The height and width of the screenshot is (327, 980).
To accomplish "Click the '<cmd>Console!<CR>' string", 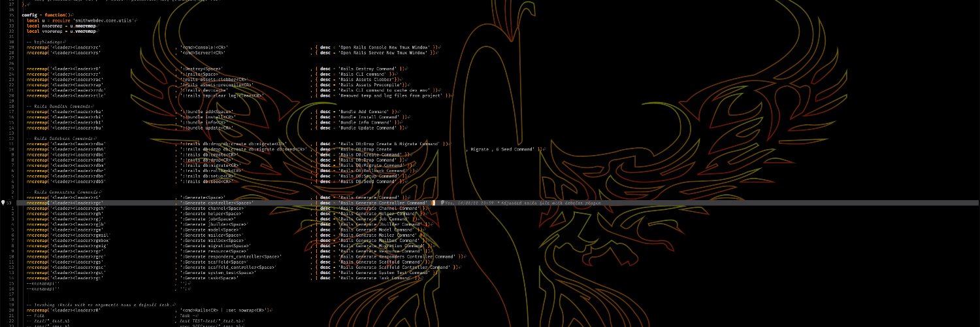I will 204,48.
